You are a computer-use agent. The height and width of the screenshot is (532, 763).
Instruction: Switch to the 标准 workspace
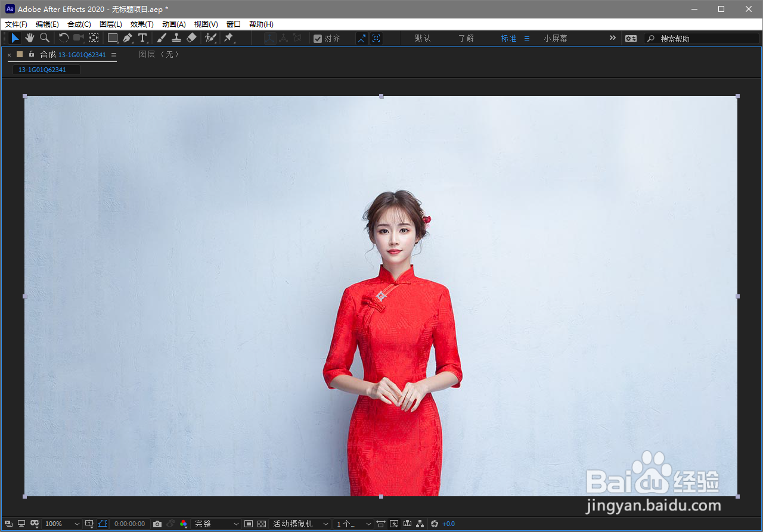(508, 38)
